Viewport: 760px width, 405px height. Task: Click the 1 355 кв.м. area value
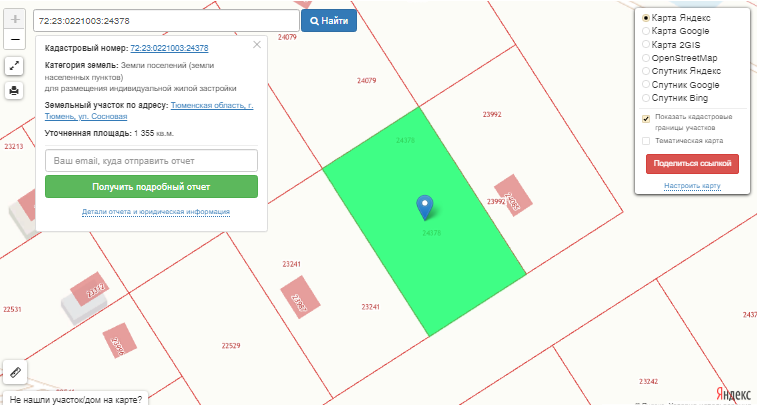(154, 133)
